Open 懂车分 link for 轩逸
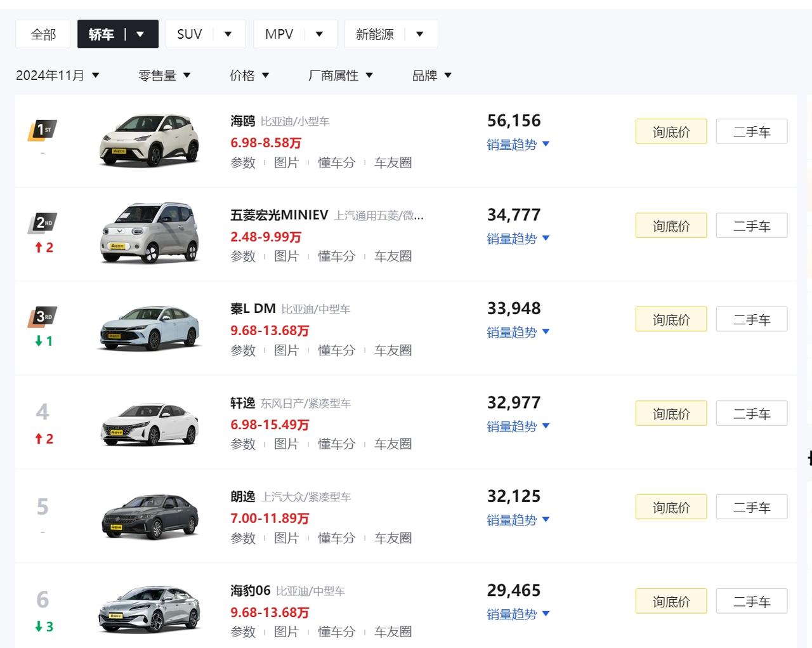This screenshot has height=648, width=812. (336, 444)
